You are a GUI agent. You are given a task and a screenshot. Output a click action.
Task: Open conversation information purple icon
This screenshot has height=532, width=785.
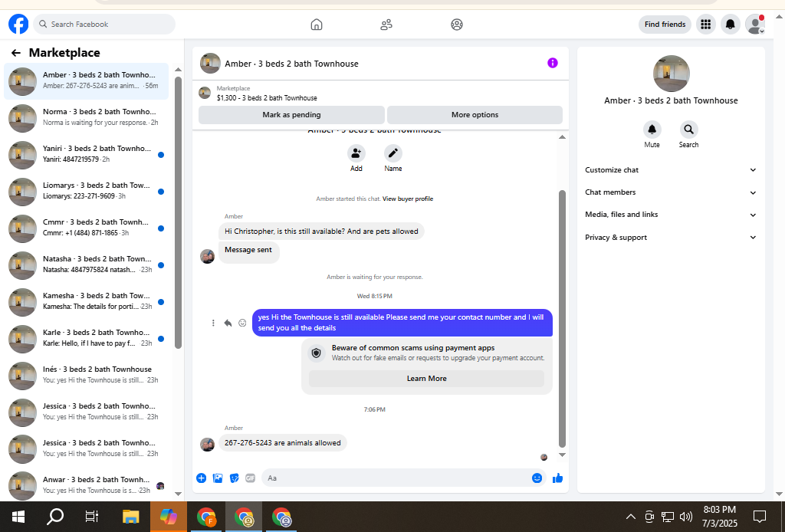pos(553,63)
